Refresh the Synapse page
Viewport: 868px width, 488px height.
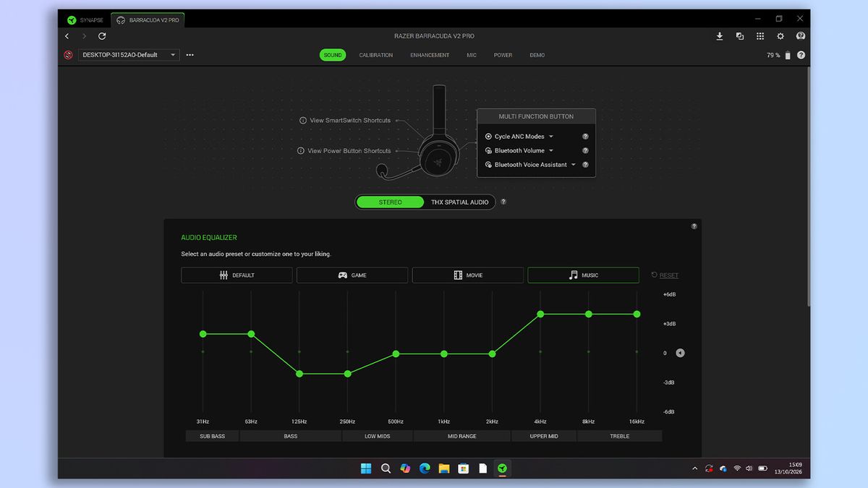[x=102, y=36]
